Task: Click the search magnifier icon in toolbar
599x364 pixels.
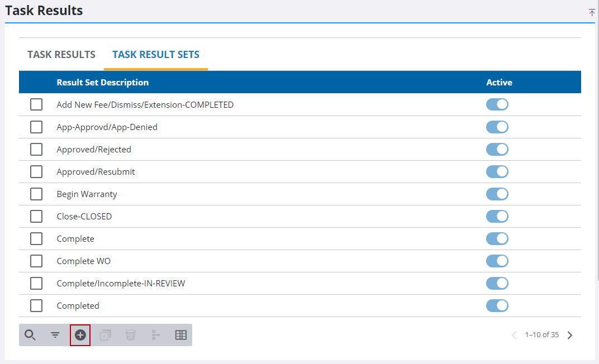Action: 30,335
